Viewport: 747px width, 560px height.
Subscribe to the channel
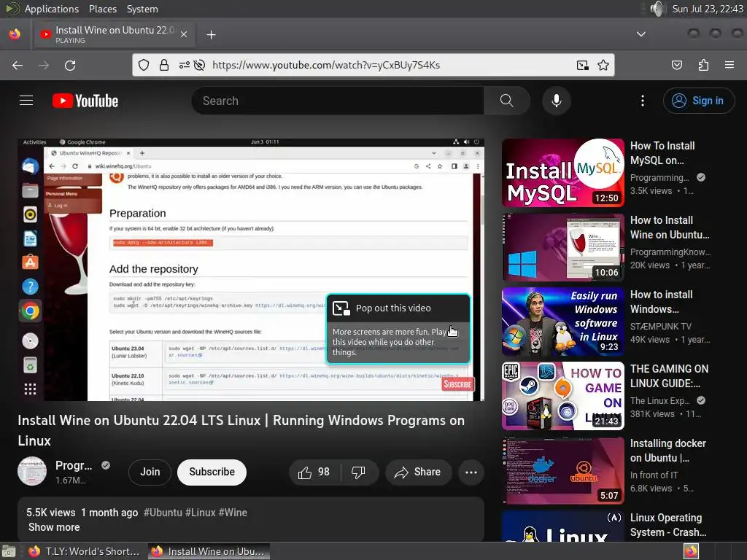click(x=212, y=472)
